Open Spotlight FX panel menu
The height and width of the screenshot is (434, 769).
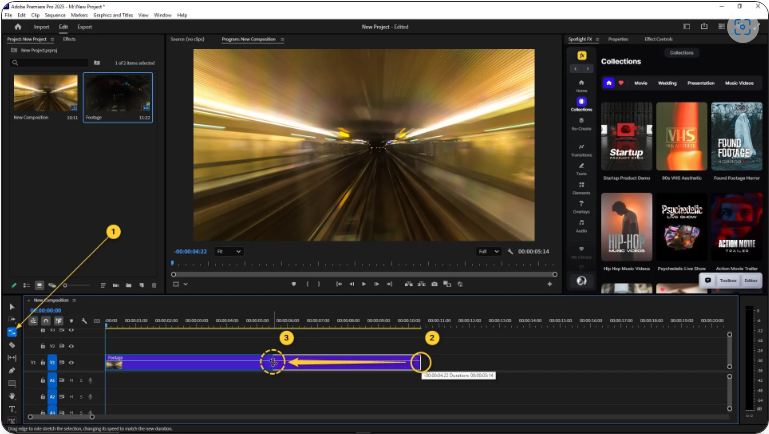[x=597, y=39]
